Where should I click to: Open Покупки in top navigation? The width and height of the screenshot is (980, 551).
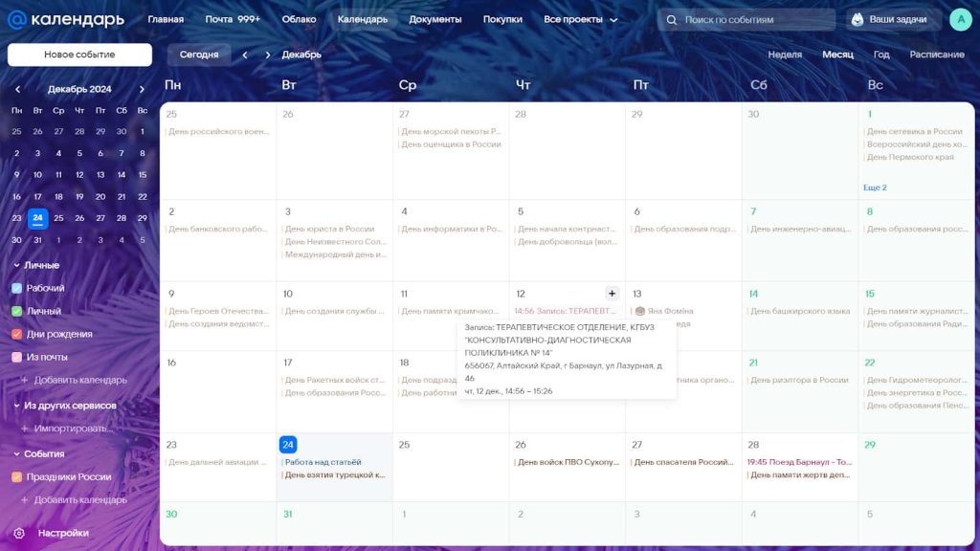coord(502,20)
